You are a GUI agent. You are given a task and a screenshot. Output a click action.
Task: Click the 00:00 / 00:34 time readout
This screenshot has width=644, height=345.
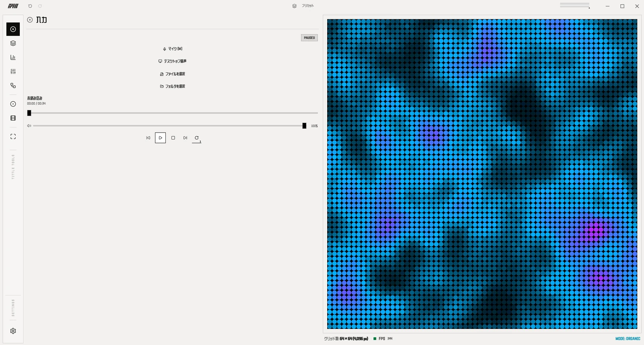[36, 103]
